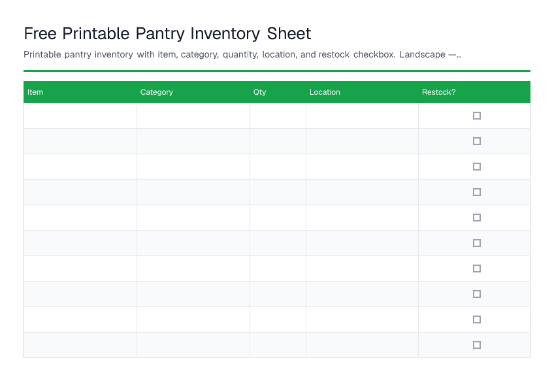This screenshot has width=554, height=392.
Task: Click the "Qty" column header
Action: coord(278,92)
